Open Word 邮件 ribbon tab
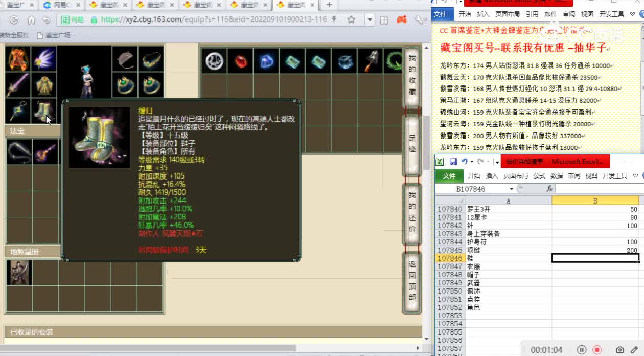Image resolution: width=644 pixels, height=356 pixels. 550,14
